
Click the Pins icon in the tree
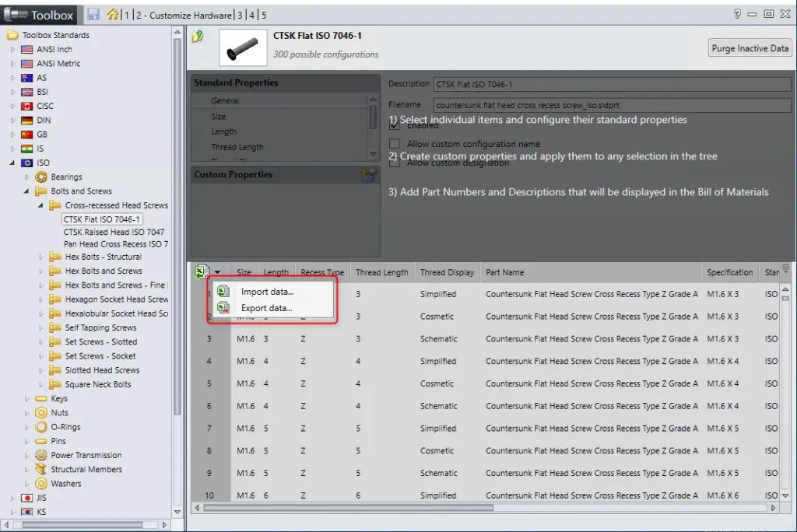coord(41,441)
